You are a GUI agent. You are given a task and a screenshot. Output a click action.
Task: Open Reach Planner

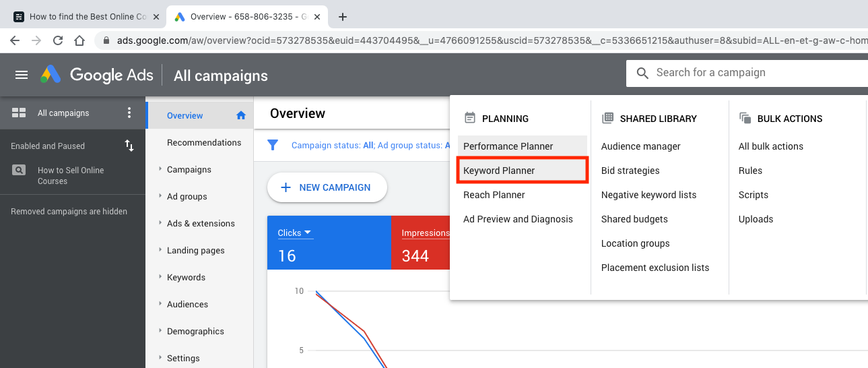(x=494, y=195)
